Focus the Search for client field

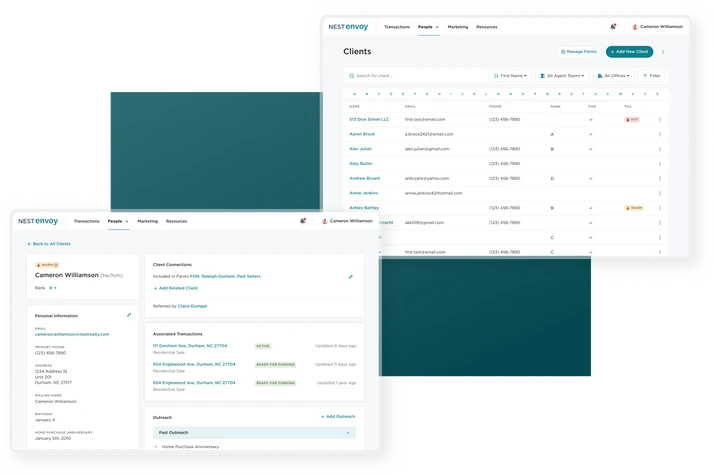click(414, 76)
